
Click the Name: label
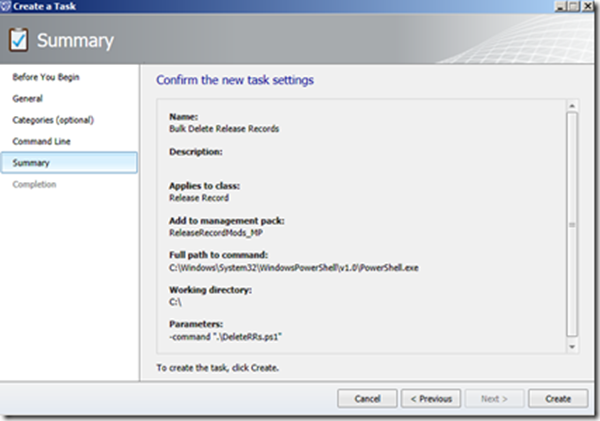pos(183,117)
